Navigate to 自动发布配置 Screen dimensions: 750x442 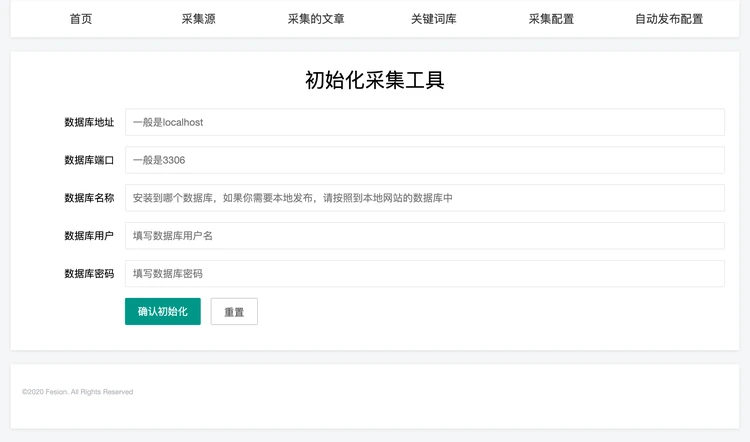click(x=668, y=19)
